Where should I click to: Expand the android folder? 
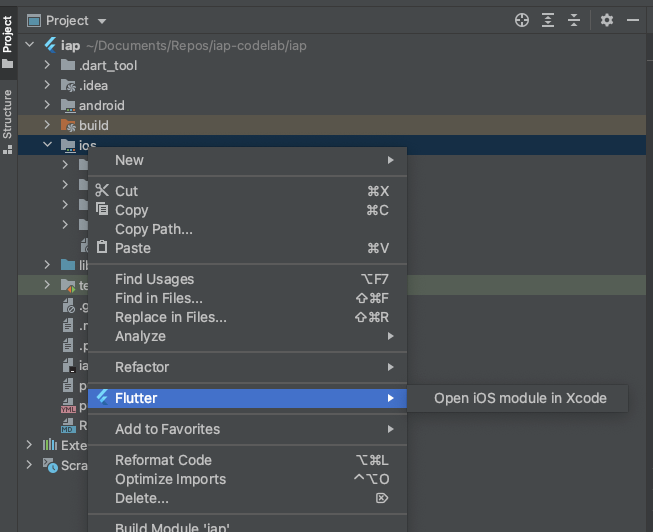(x=47, y=106)
